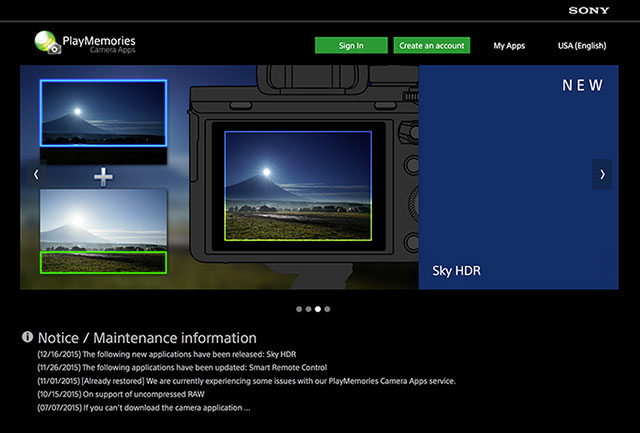
Task: Click the PlayMemories Camera Apps logo
Action: click(85, 42)
